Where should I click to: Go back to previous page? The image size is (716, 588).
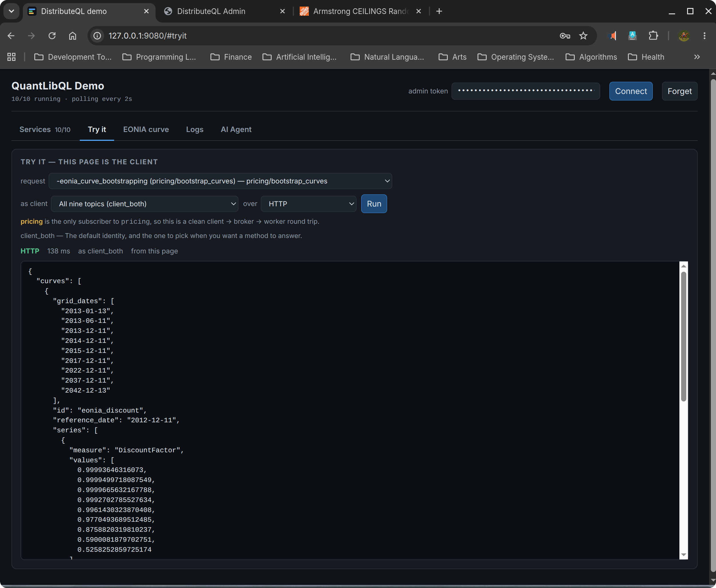pyautogui.click(x=11, y=35)
